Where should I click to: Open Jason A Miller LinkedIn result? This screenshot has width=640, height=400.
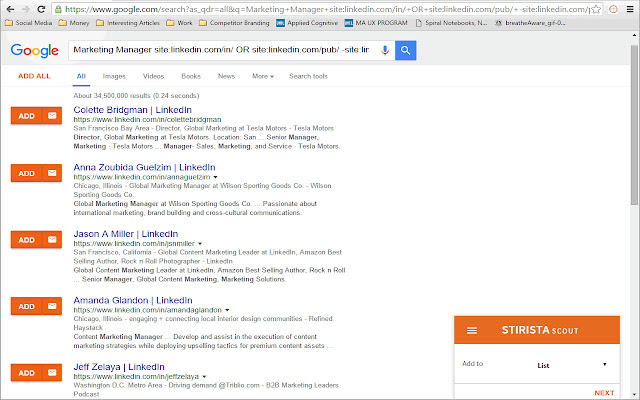(126, 234)
